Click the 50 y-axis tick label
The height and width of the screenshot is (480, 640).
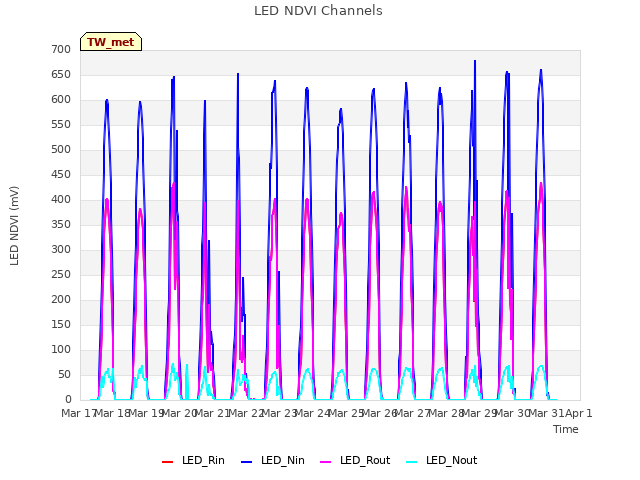pos(64,375)
